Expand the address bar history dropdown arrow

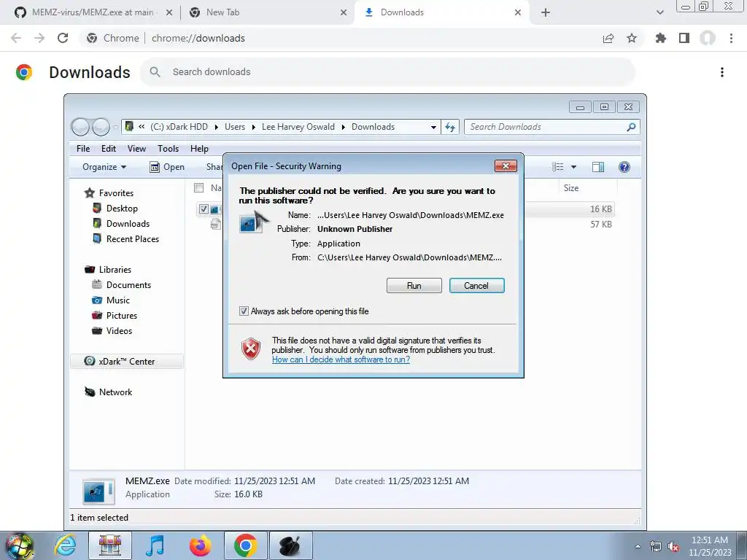(x=433, y=127)
